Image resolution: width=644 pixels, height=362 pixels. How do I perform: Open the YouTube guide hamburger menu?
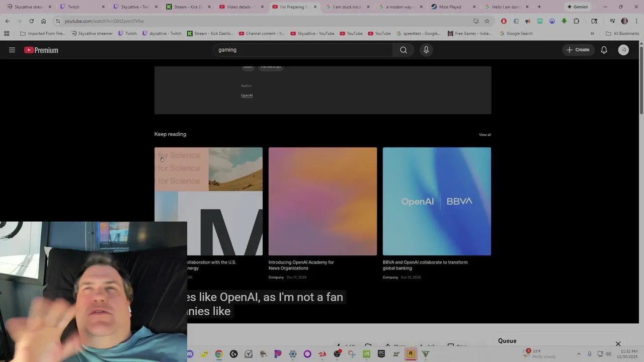(x=12, y=50)
